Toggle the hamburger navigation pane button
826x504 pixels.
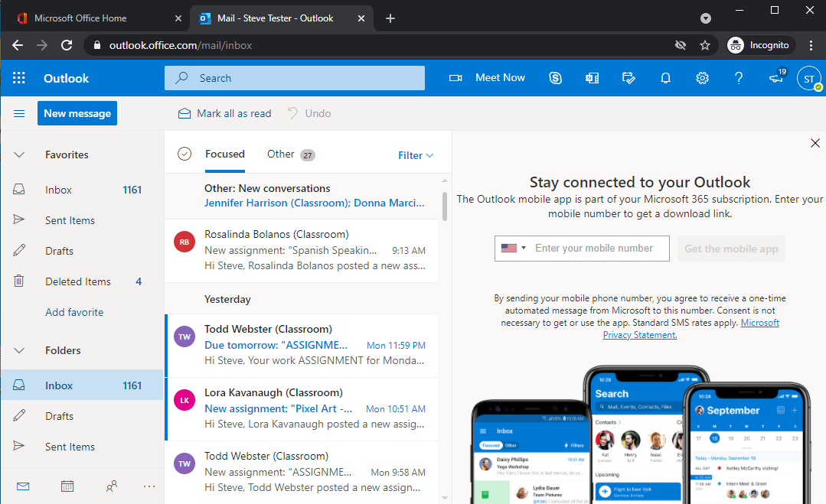(x=19, y=114)
